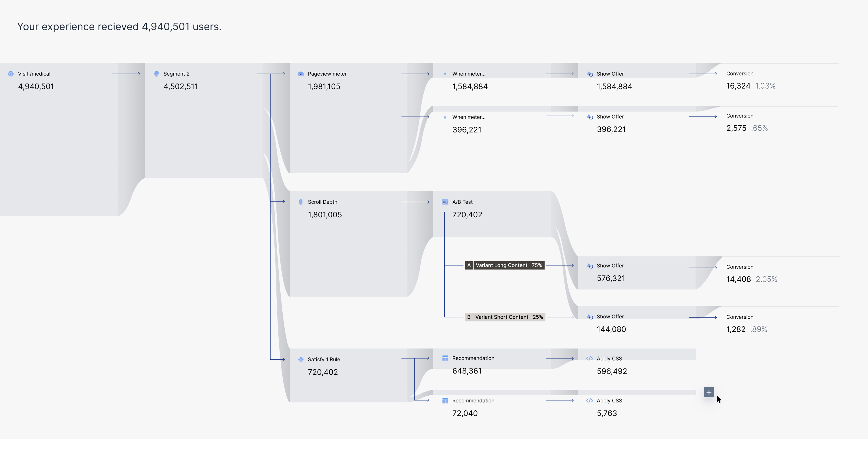Click the Recommendation value 648,361
868x459 pixels.
click(467, 371)
